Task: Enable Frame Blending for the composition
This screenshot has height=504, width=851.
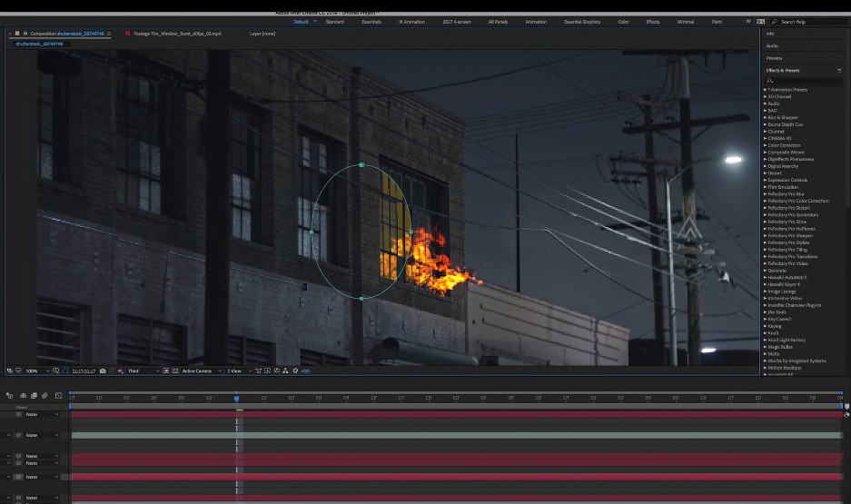Action: click(34, 396)
